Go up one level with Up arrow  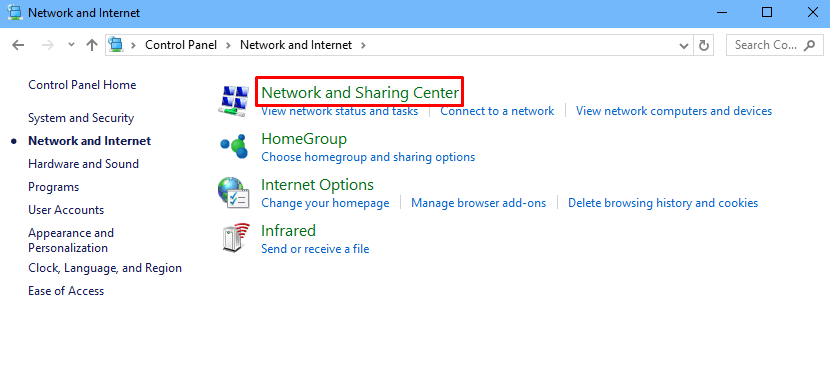[x=92, y=45]
